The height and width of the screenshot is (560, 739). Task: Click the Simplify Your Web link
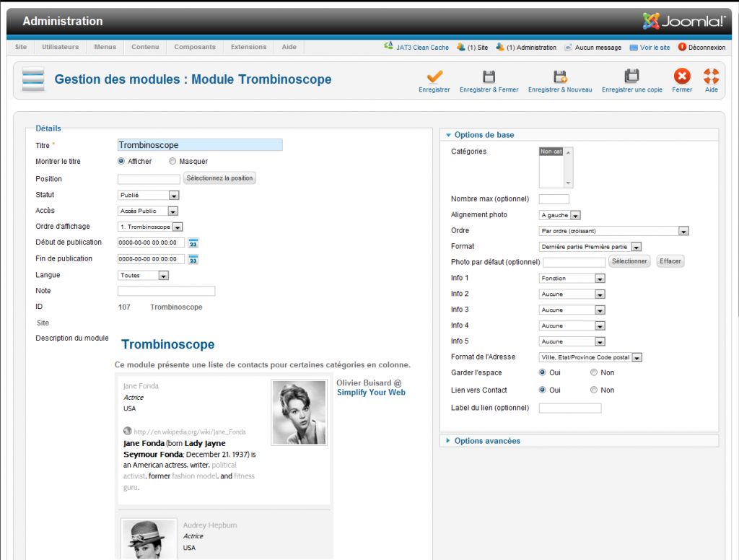click(x=371, y=393)
